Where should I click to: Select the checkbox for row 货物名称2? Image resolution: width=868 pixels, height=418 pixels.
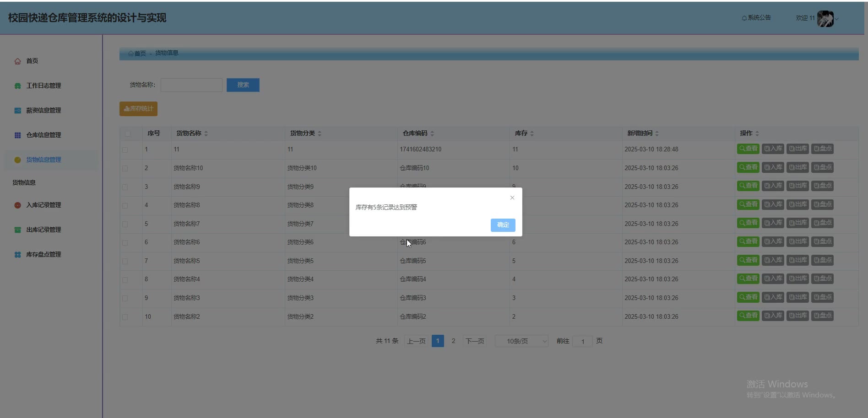(125, 317)
